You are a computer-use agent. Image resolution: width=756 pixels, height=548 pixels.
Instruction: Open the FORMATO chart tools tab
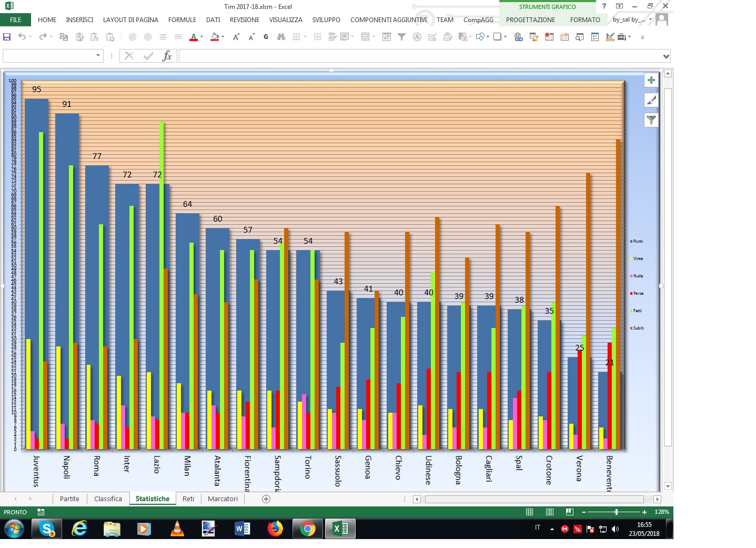tap(585, 19)
